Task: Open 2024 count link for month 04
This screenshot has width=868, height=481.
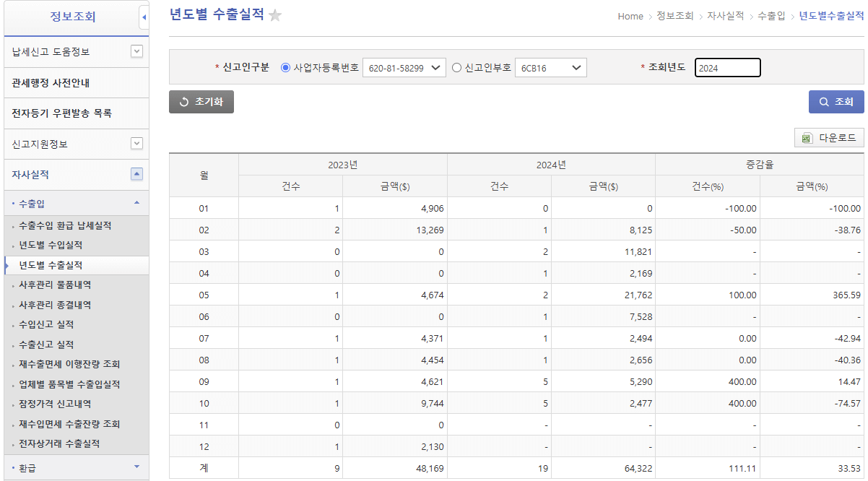Action: pyautogui.click(x=545, y=273)
